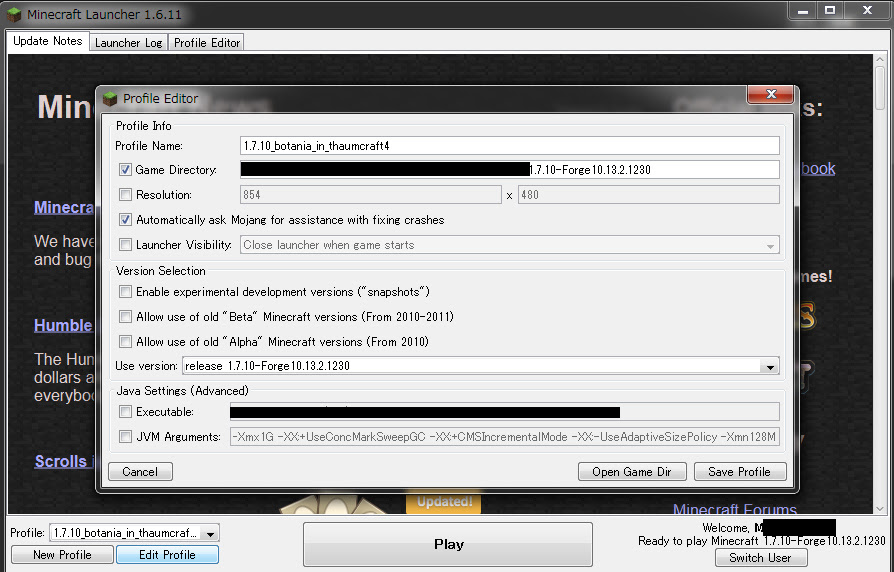Click the resolution height field showing 480
The width and height of the screenshot is (894, 572).
[648, 195]
